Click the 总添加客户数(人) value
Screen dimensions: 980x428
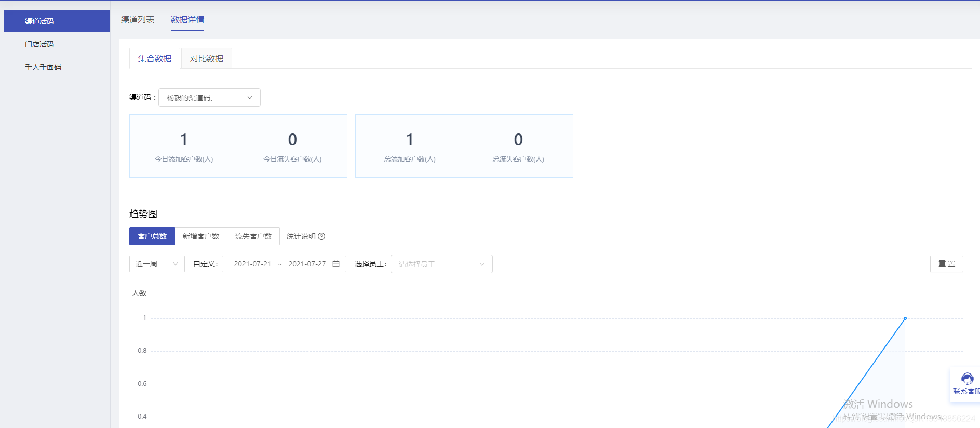tap(410, 139)
